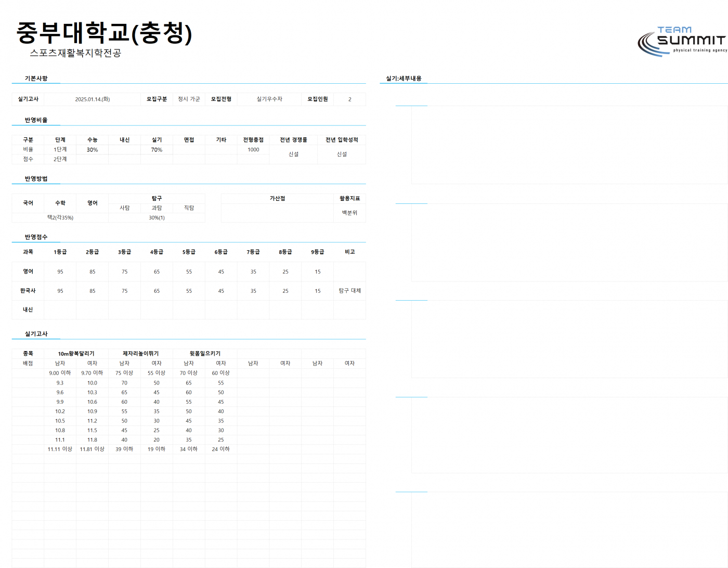
Task: Click the 실기:세부내용 section heading
Action: point(404,79)
